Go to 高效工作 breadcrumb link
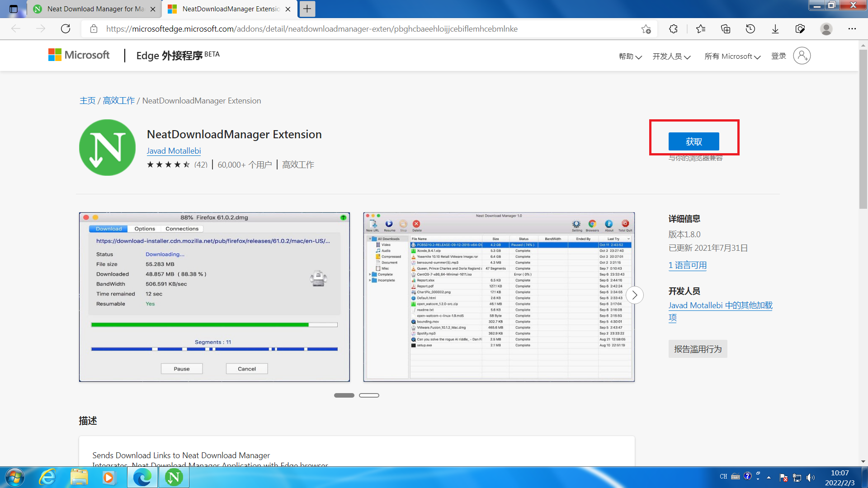The image size is (868, 488). coord(118,101)
